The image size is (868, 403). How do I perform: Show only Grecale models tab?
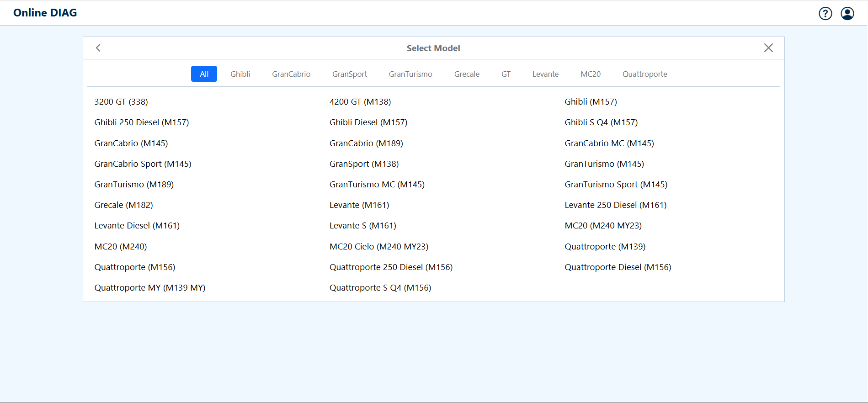click(x=467, y=74)
